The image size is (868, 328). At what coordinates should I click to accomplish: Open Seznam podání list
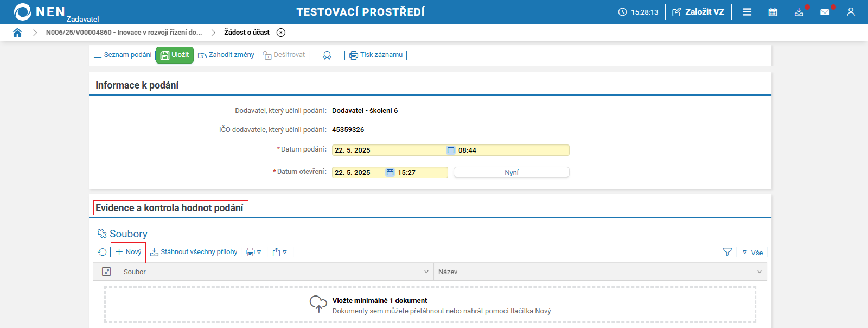(123, 55)
